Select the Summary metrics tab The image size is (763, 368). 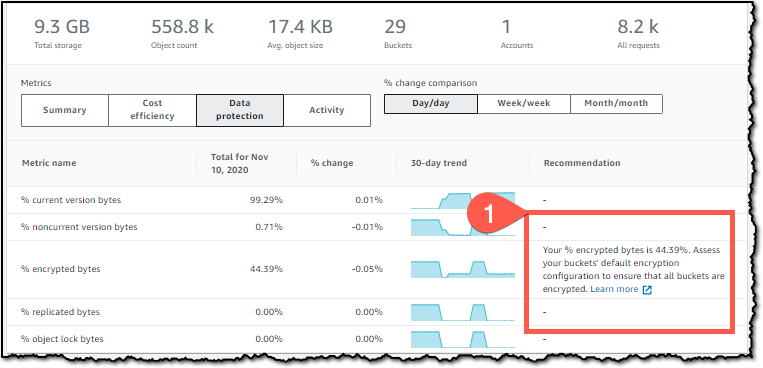(65, 110)
